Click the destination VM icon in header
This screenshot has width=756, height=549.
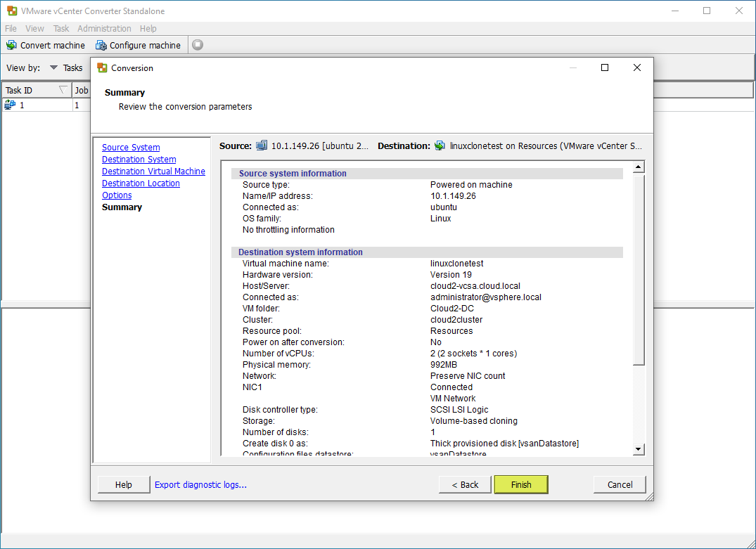coord(440,146)
